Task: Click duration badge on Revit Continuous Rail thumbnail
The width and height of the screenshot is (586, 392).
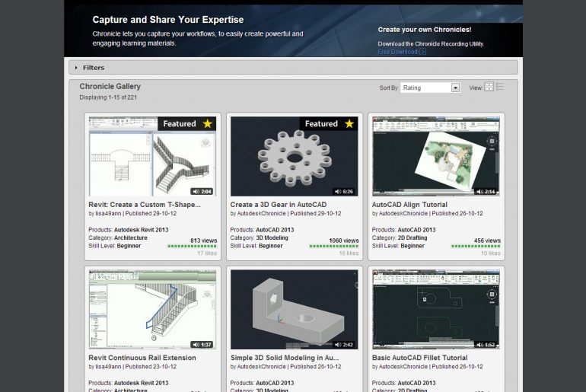Action: tap(202, 344)
